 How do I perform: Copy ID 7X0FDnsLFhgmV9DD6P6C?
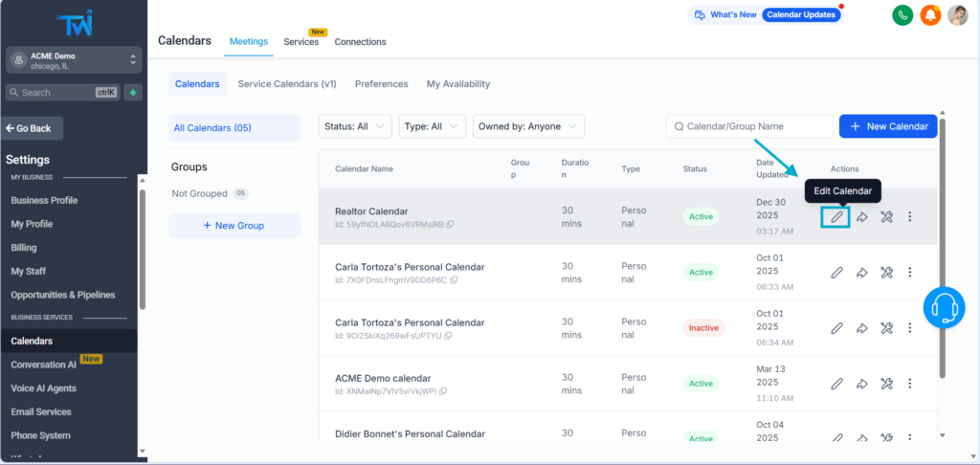point(454,280)
